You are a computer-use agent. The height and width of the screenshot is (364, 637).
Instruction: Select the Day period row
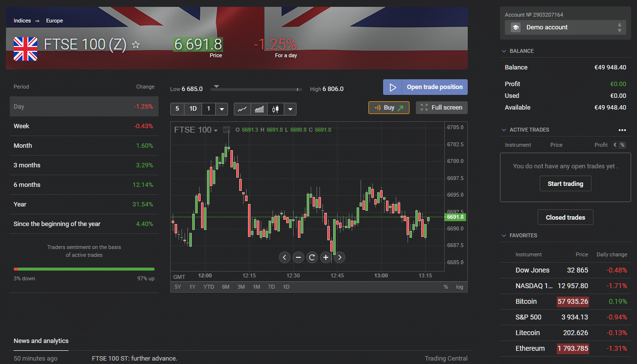point(84,106)
